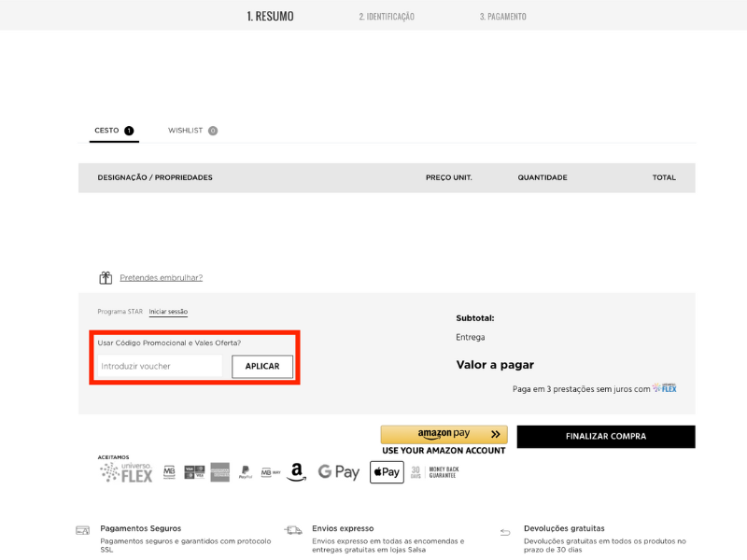The height and width of the screenshot is (560, 747).
Task: Click the American Express card icon
Action: tap(219, 472)
